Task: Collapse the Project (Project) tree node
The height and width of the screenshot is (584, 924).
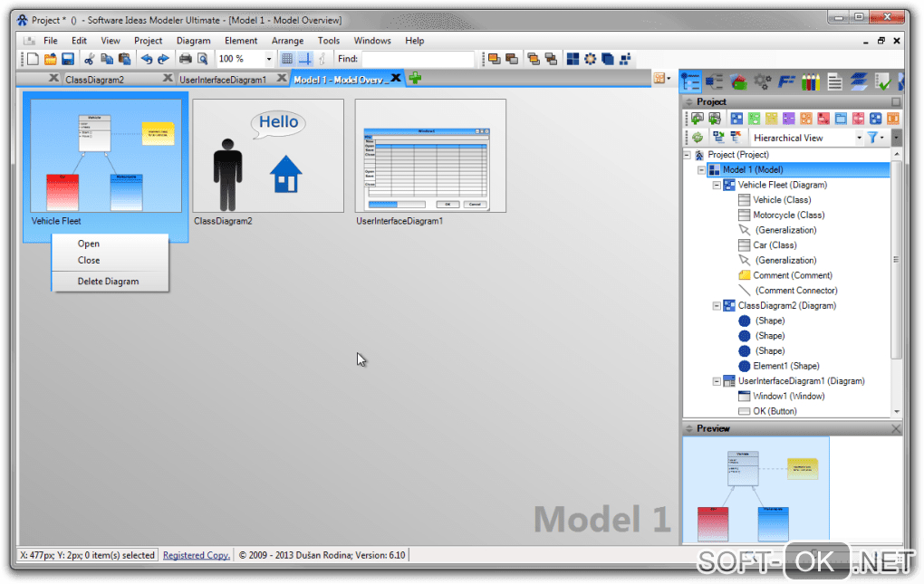Action: tap(687, 155)
